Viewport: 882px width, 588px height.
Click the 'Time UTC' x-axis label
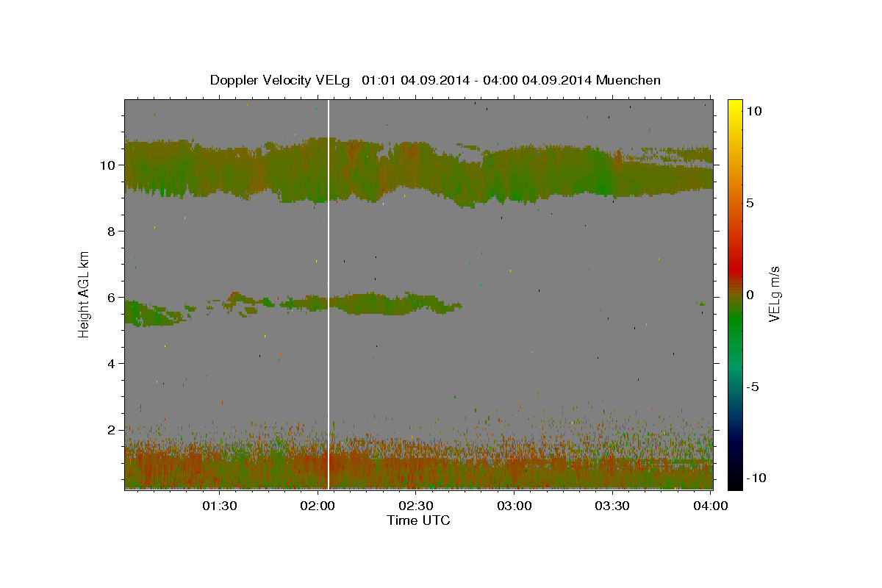coord(418,520)
